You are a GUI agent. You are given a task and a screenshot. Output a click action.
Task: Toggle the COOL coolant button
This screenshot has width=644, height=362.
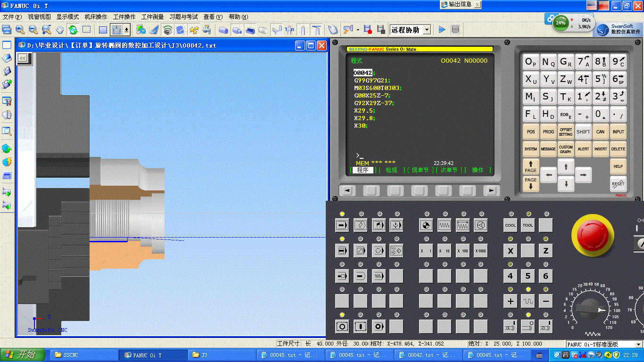pos(511,225)
